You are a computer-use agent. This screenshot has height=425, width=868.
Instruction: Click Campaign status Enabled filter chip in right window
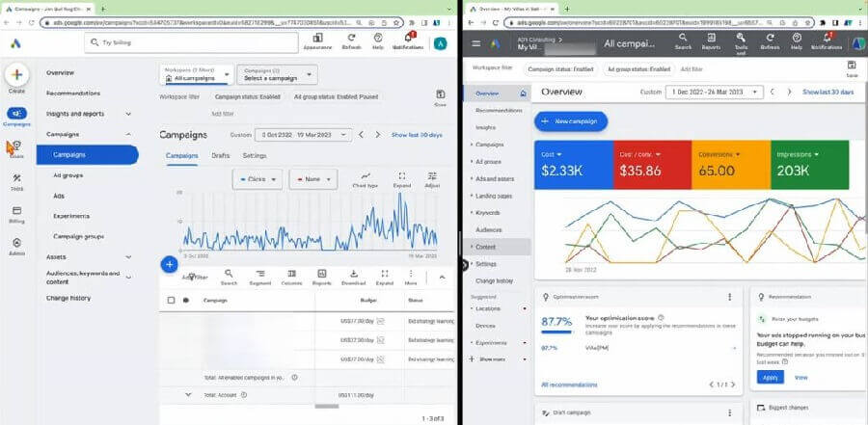point(560,69)
